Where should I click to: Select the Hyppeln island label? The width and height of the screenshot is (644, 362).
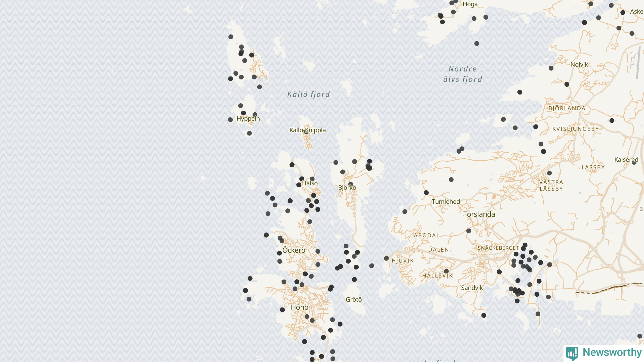tap(248, 119)
